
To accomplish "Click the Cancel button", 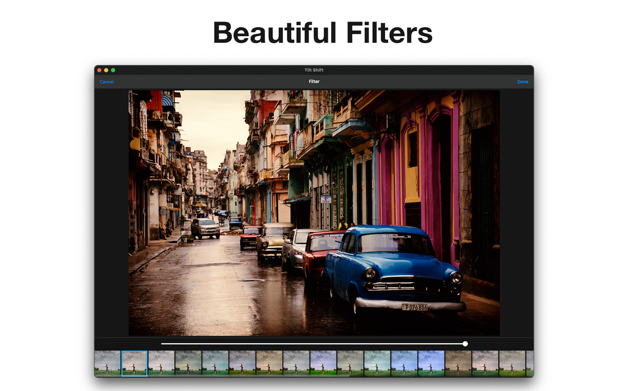I will click(x=107, y=82).
